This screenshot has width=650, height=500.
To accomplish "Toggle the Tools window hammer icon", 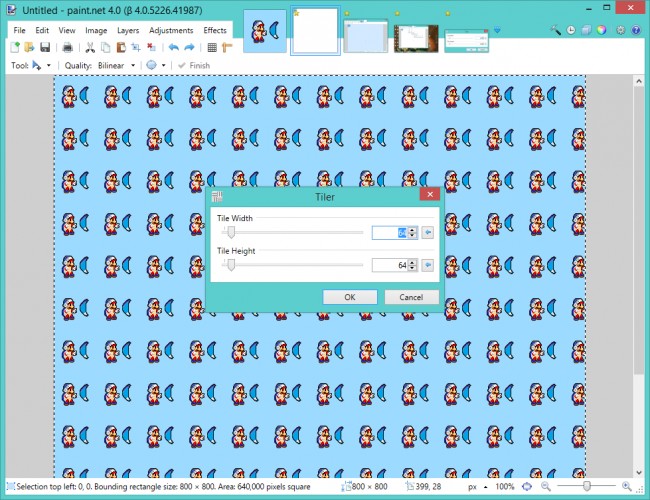I will pyautogui.click(x=555, y=29).
